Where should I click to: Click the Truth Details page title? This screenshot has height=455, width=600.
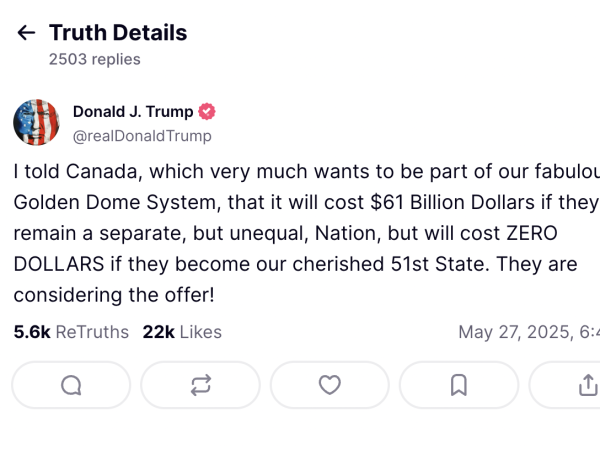pos(118,33)
